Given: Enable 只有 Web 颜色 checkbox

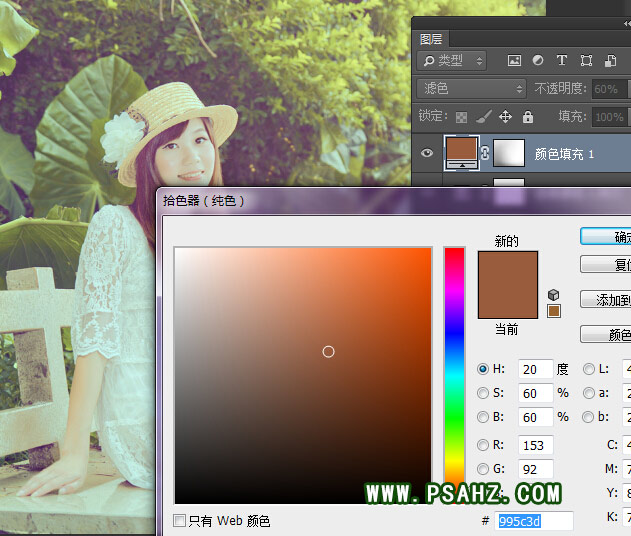Looking at the screenshot, I should tap(180, 521).
